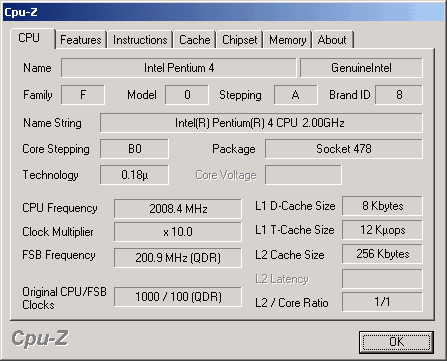Click the OK button
Image resolution: width=447 pixels, height=361 pixels.
tap(396, 342)
